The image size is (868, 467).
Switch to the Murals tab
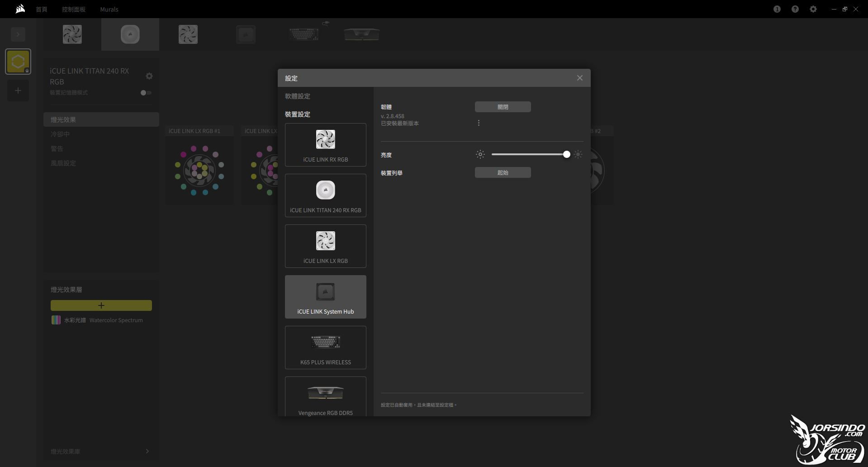[x=109, y=10]
